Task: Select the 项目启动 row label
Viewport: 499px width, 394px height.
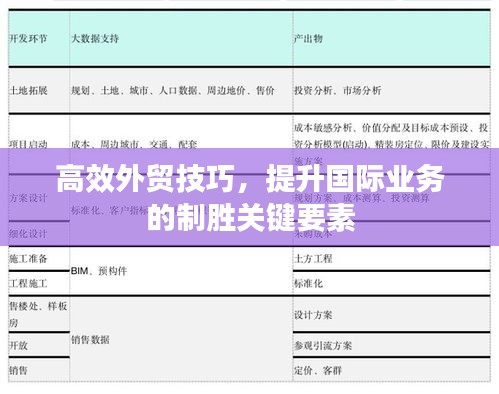Action: coord(29,144)
